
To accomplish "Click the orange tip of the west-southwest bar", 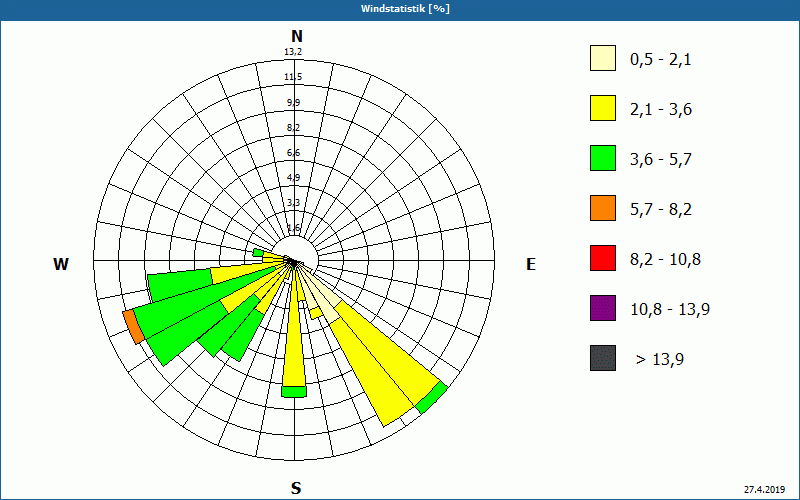I will [x=133, y=327].
